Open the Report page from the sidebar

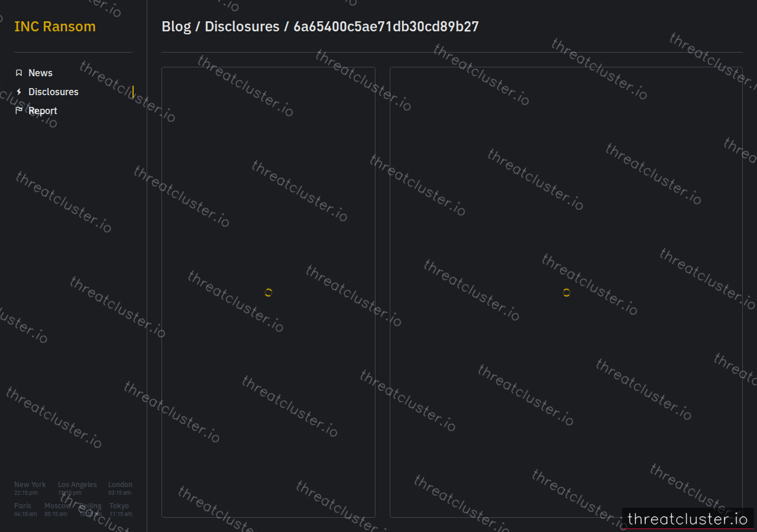pyautogui.click(x=43, y=111)
